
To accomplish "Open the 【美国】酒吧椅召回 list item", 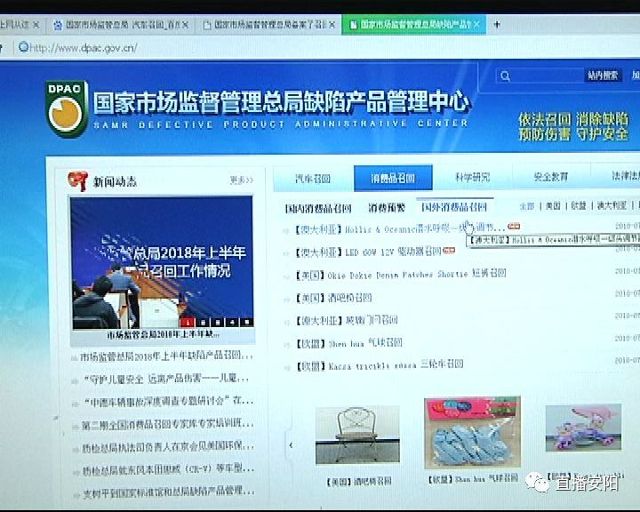I will pyautogui.click(x=333, y=298).
